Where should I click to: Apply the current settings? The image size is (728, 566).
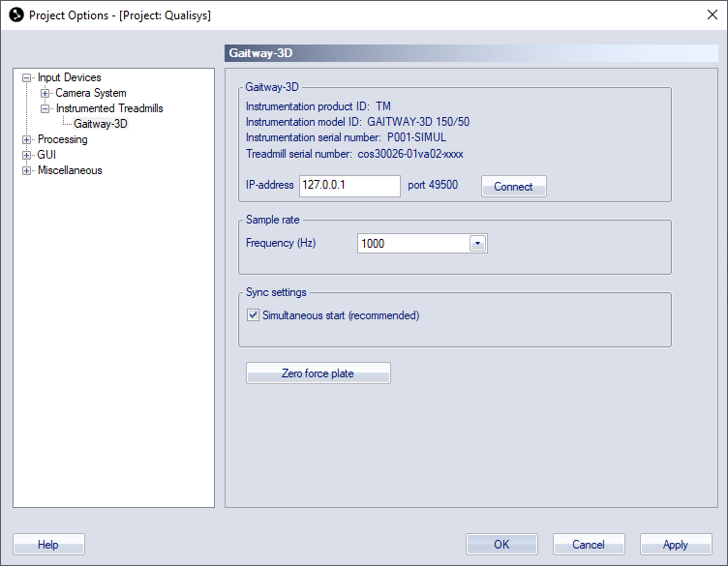(676, 544)
